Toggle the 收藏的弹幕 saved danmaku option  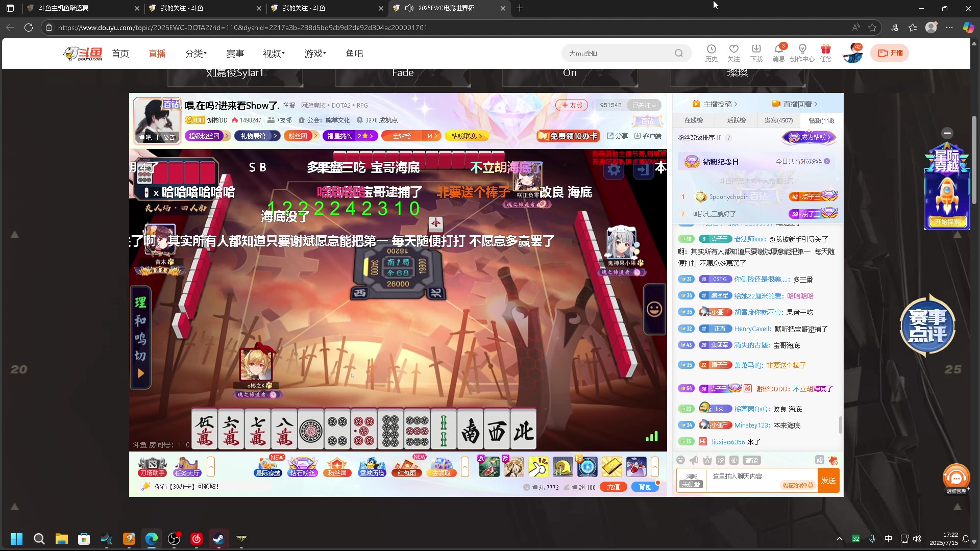click(x=798, y=485)
